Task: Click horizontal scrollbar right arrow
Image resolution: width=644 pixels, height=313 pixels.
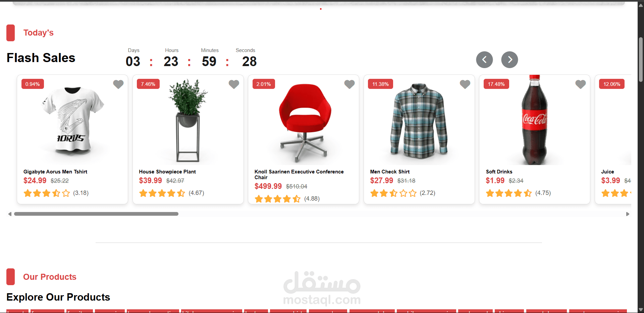Action: [628, 214]
